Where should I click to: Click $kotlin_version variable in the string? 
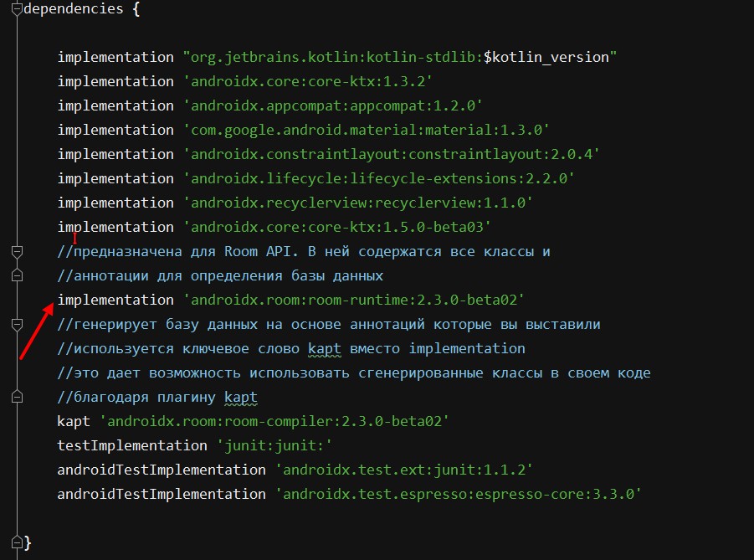[x=546, y=57]
